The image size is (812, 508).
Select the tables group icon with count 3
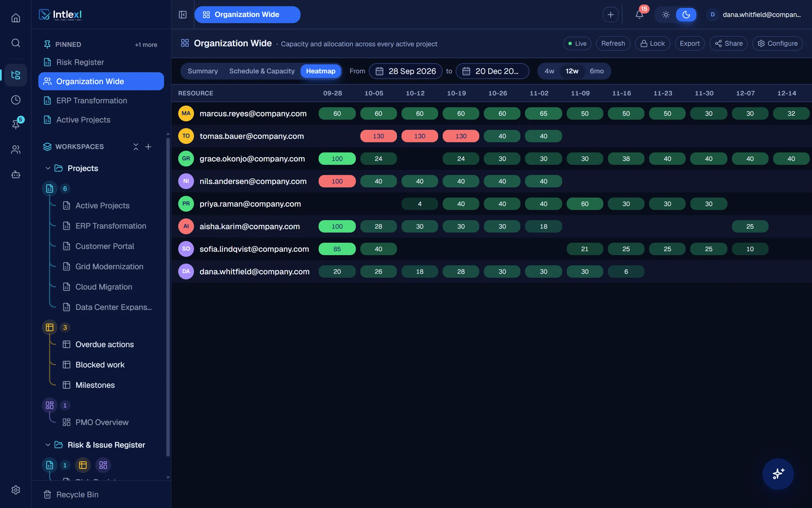pos(49,327)
